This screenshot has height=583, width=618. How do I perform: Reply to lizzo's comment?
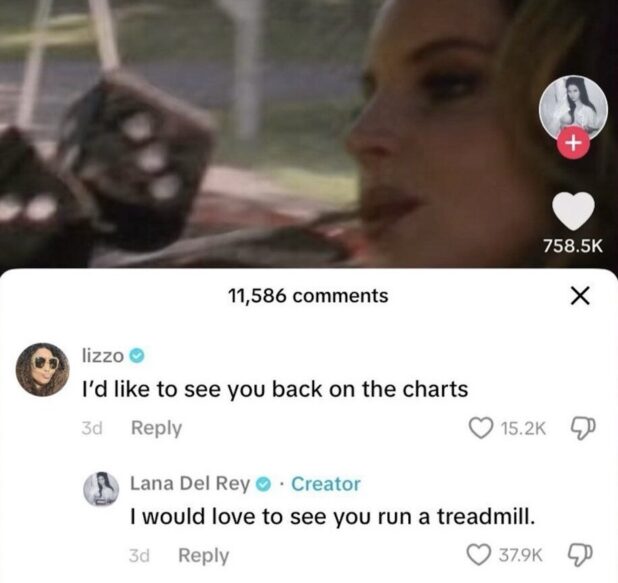(x=156, y=428)
